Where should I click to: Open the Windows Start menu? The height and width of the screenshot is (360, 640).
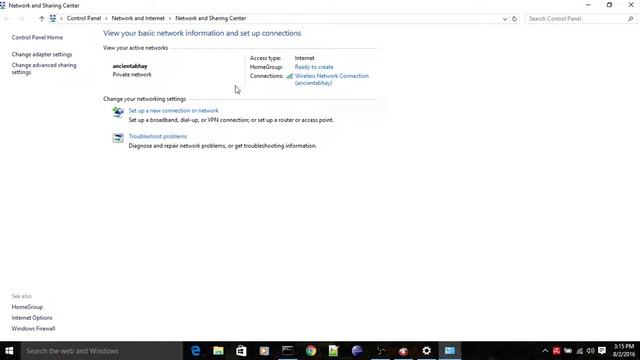[x=9, y=351]
